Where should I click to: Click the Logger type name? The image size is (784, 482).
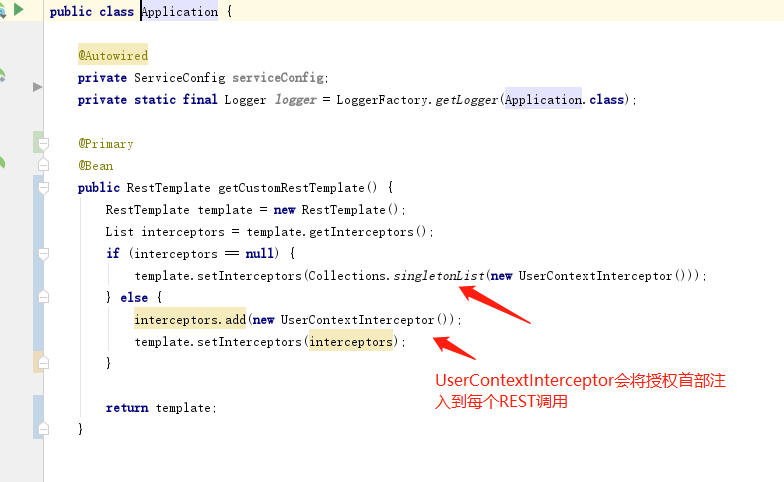click(246, 100)
